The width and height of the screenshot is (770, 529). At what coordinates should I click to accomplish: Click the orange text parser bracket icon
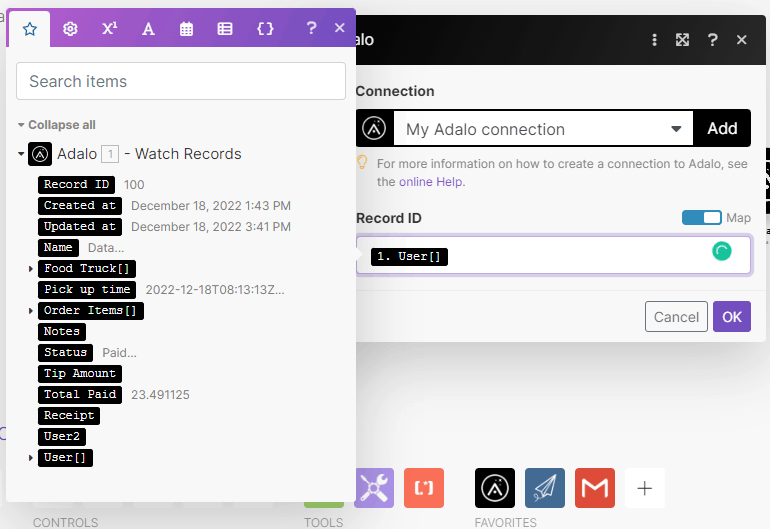click(x=424, y=488)
